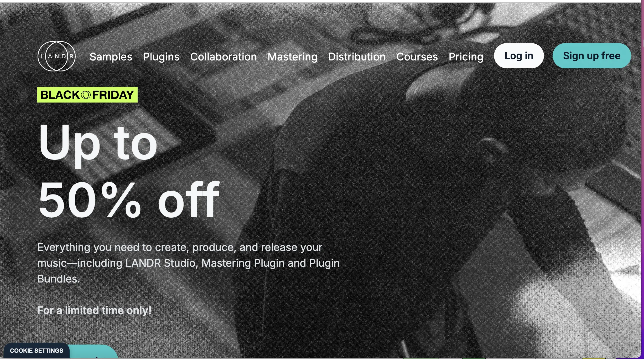
Task: Click the double-circle icon in Black Friday badge
Action: [86, 95]
